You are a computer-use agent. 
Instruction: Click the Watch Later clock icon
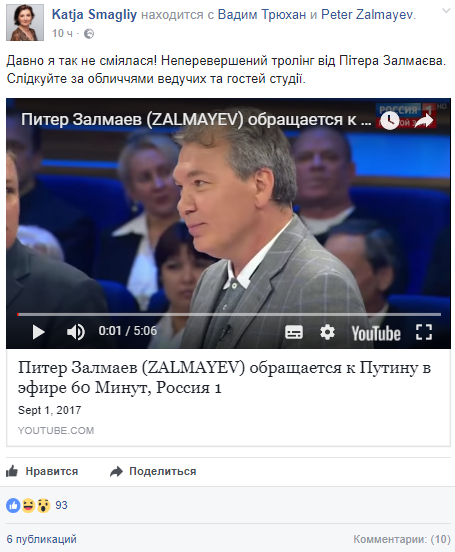pos(390,120)
